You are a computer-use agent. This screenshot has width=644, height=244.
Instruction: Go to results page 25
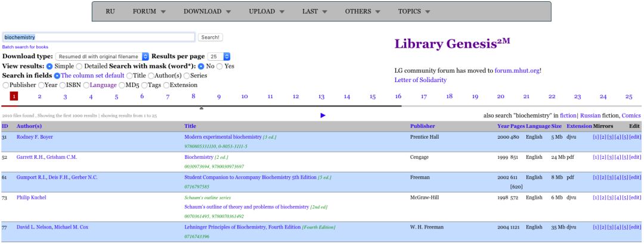click(629, 97)
